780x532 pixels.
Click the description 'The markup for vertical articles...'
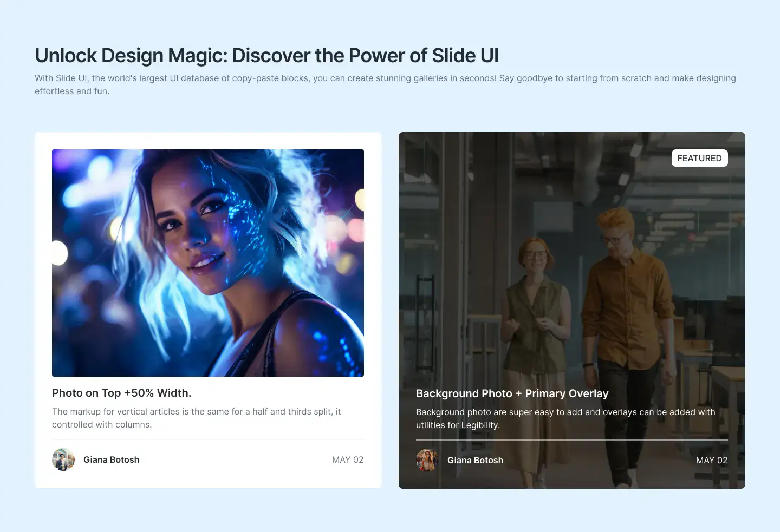click(x=197, y=418)
